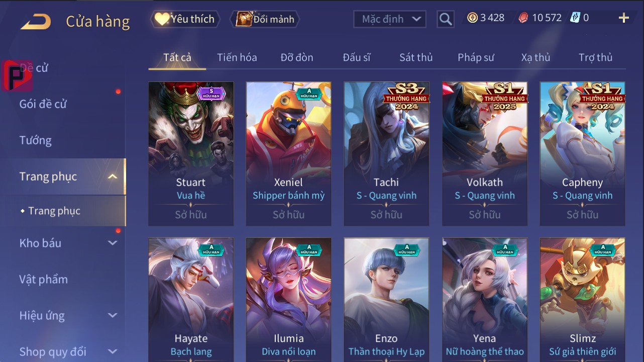Open the Mặc định sort dropdown

(390, 19)
